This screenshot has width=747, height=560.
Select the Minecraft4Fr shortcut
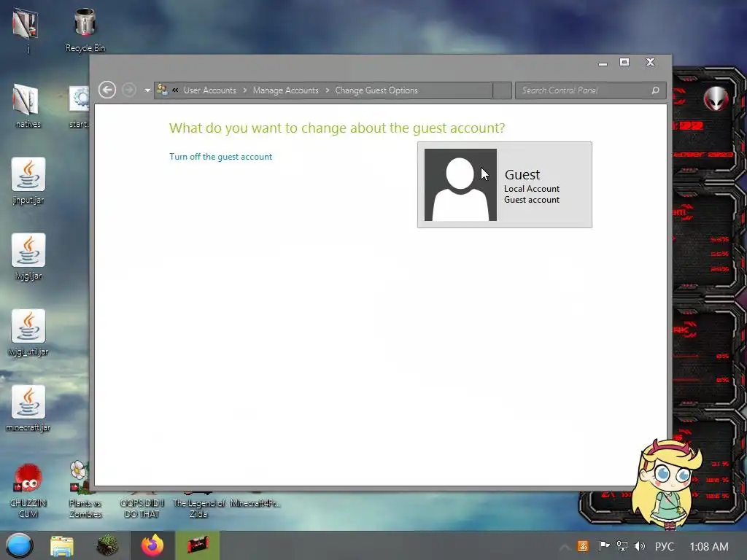[255, 501]
